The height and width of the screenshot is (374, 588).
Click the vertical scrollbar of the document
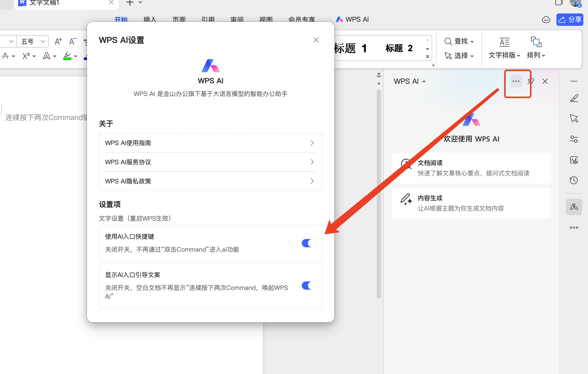[379, 194]
